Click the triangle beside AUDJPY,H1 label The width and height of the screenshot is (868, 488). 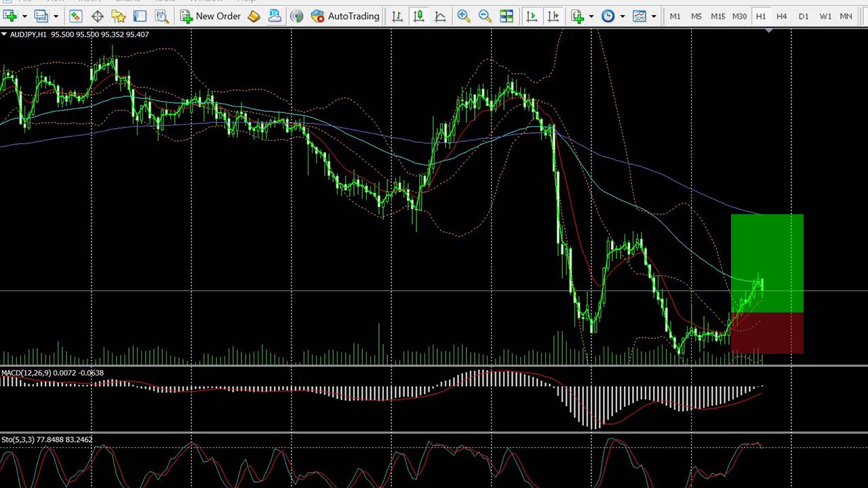pyautogui.click(x=4, y=34)
